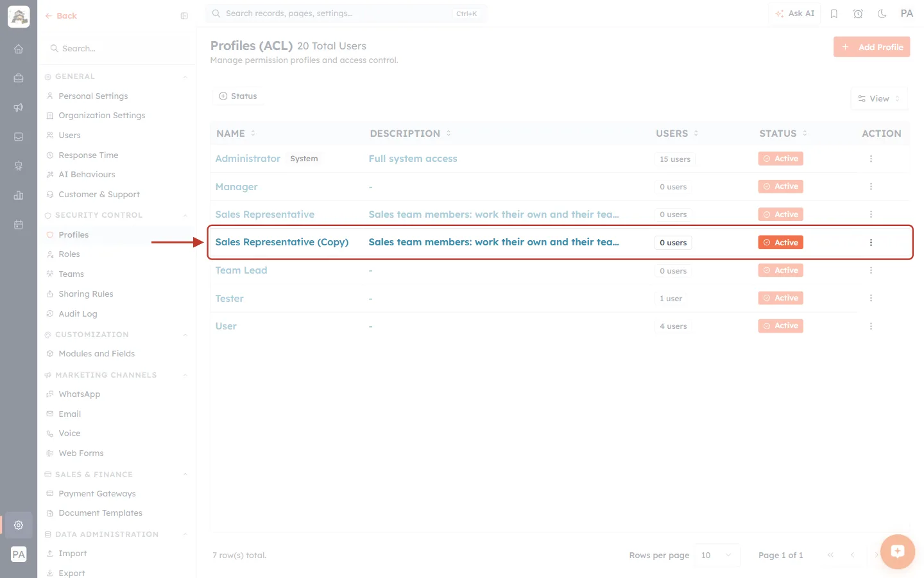The image size is (924, 578).
Task: Open Modules and Fields settings
Action: click(x=96, y=354)
